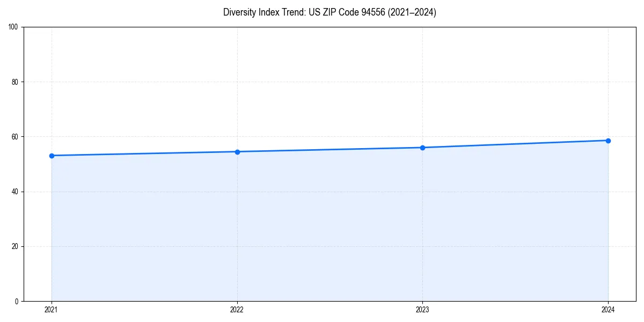
Task: Click the x-axis label 2023
Action: (x=422, y=310)
